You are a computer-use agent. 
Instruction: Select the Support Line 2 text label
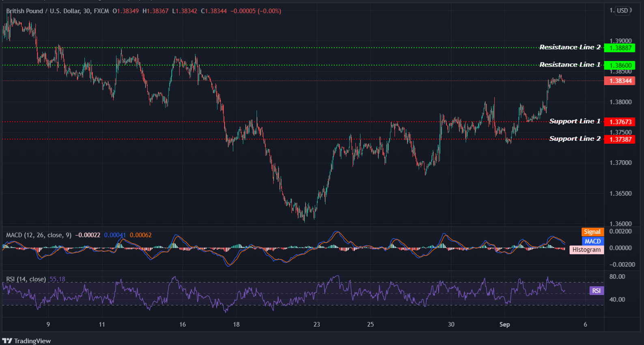pyautogui.click(x=575, y=139)
